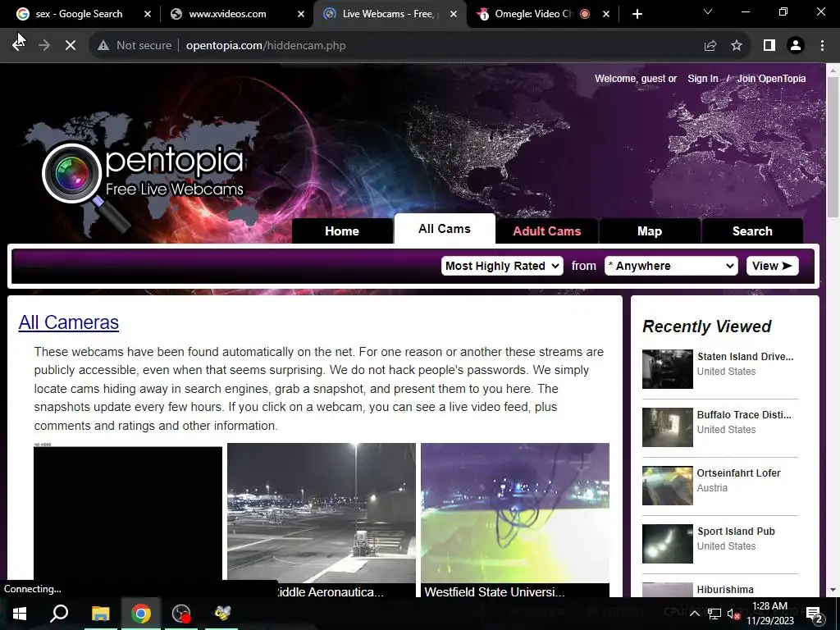Click the Opentopia camera lens logo
The height and width of the screenshot is (630, 840).
click(72, 173)
